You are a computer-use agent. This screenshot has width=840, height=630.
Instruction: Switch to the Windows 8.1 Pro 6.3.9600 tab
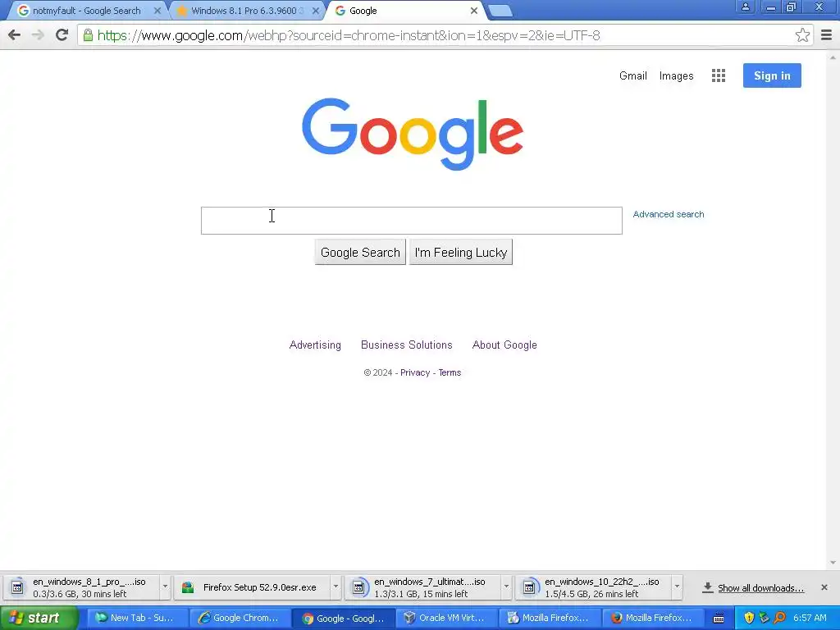click(246, 11)
